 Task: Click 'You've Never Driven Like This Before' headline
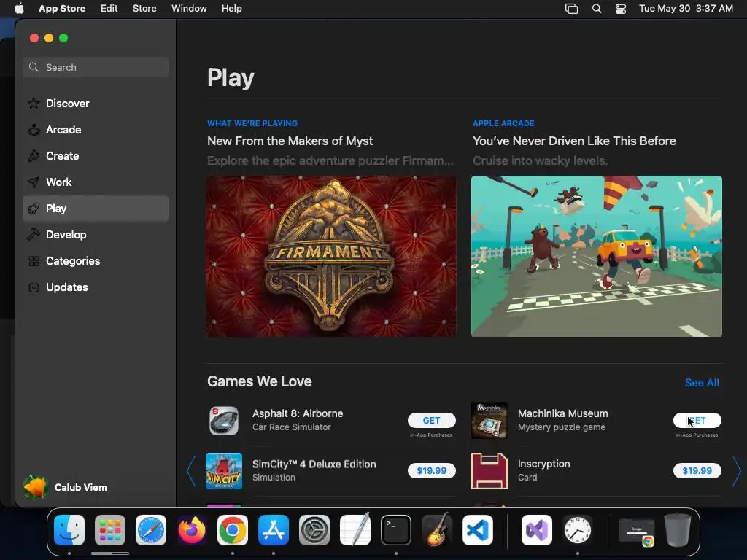pos(574,141)
